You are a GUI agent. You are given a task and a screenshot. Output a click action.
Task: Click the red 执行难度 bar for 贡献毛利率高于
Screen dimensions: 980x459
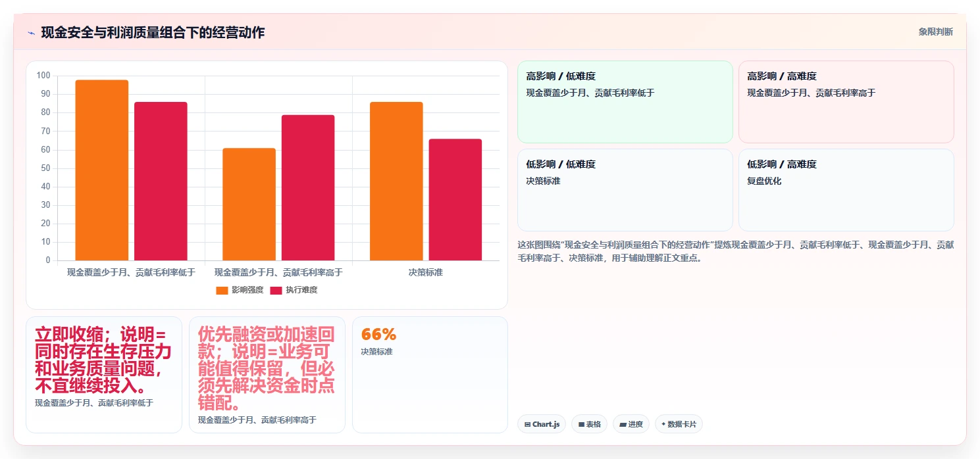[x=308, y=188]
